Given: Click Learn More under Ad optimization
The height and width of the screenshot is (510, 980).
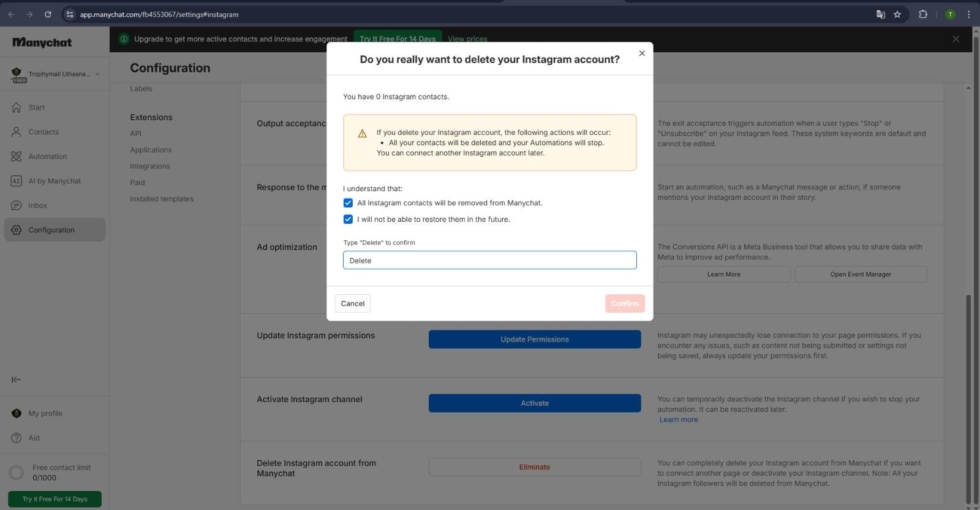Looking at the screenshot, I should pos(724,274).
